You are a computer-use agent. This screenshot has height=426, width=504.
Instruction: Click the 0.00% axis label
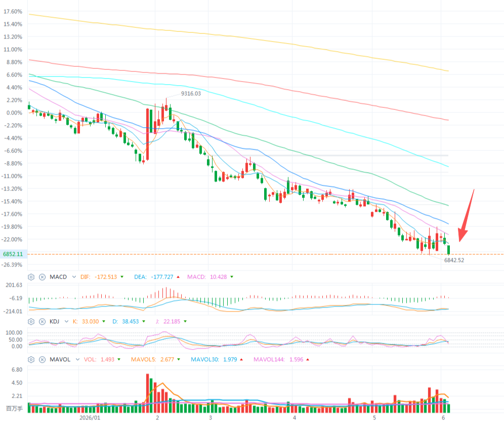click(14, 113)
